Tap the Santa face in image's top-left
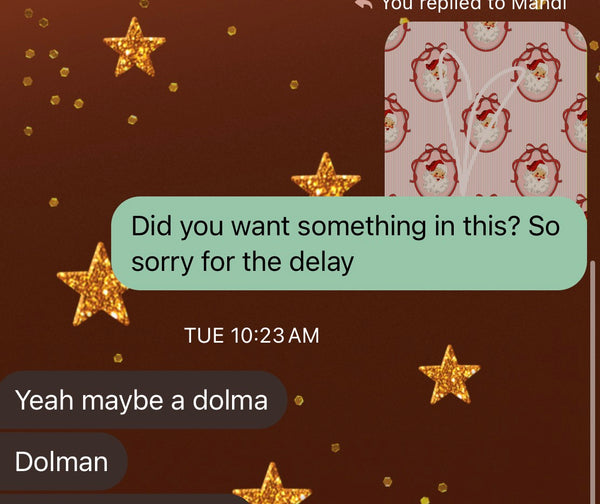Screen dimensions: 600x504 pyautogui.click(x=435, y=71)
